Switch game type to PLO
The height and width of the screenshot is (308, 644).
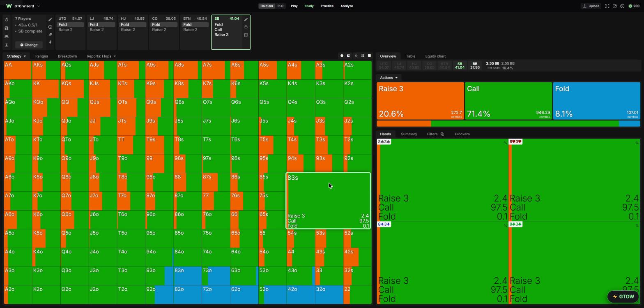pyautogui.click(x=281, y=6)
